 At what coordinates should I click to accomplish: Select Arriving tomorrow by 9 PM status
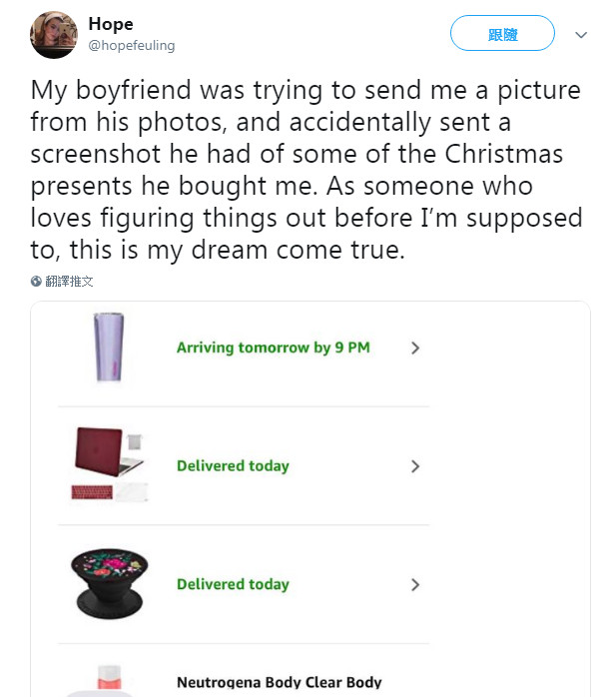273,348
